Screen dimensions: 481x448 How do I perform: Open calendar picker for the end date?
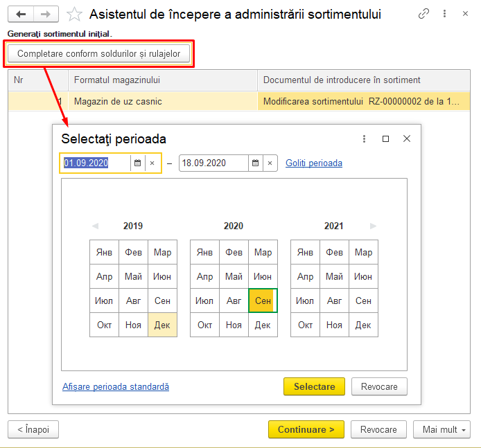(255, 163)
